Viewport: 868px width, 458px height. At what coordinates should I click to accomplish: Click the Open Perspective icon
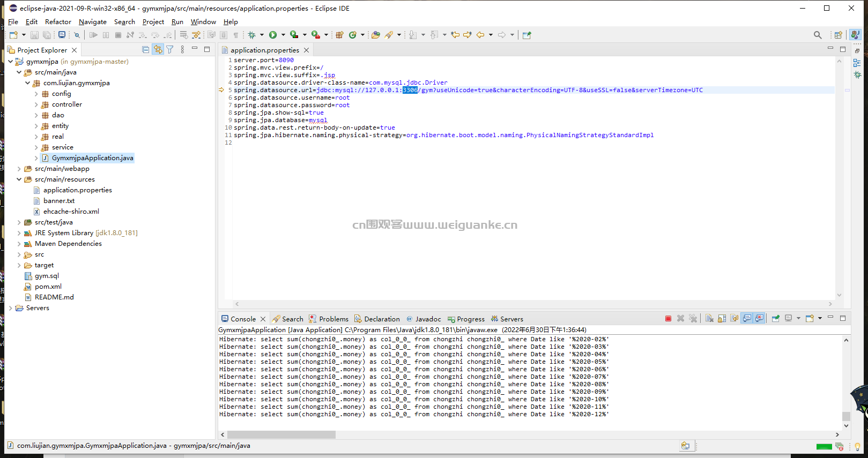coord(838,35)
